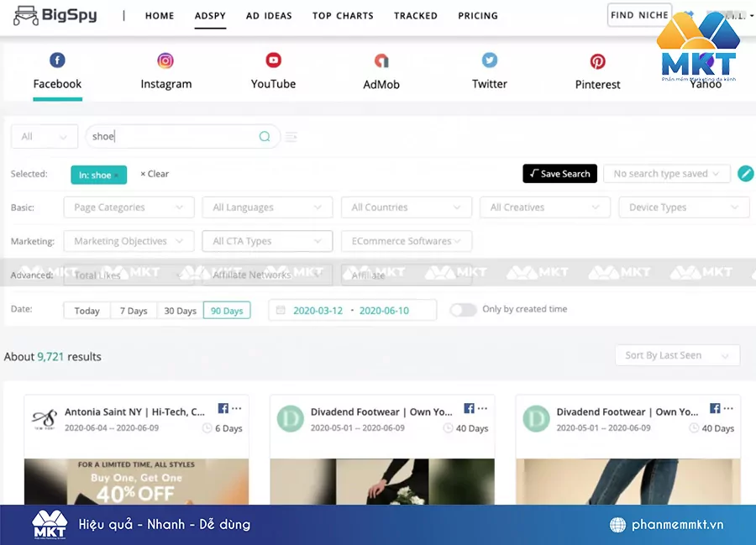The height and width of the screenshot is (545, 756).
Task: Click Facebook icon on Antonia Saint card
Action: point(223,408)
